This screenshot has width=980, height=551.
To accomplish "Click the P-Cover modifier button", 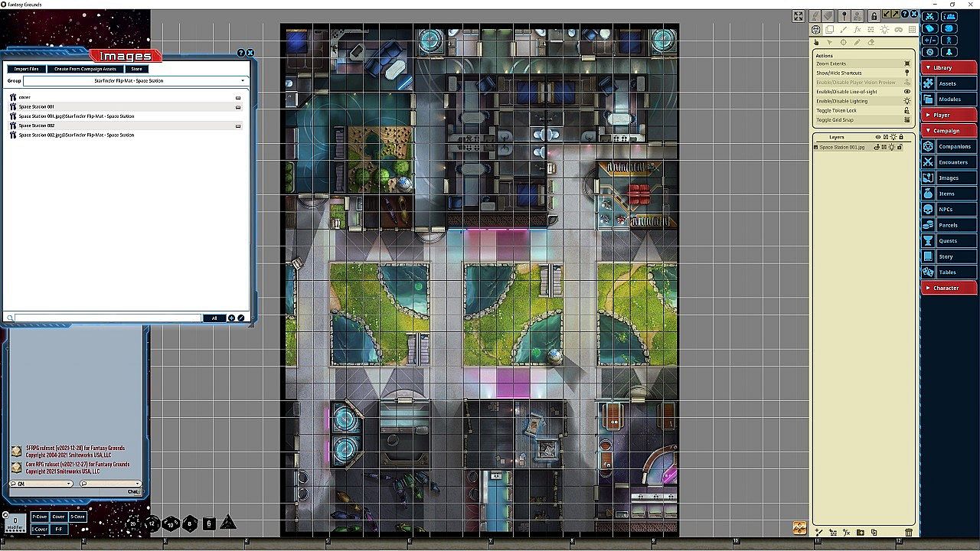I will pyautogui.click(x=39, y=517).
